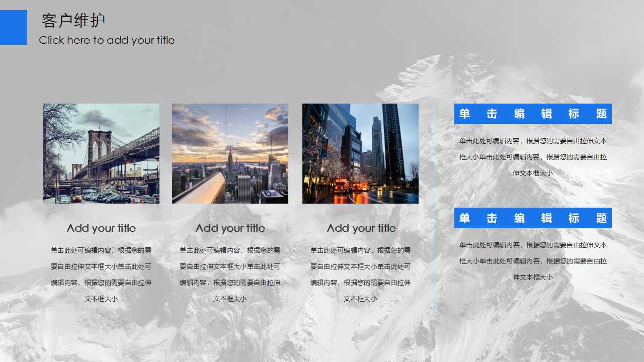Screen dimensions: 644x362
Task: Select the paragraph text below the bridge photo's title
Action: [x=101, y=275]
